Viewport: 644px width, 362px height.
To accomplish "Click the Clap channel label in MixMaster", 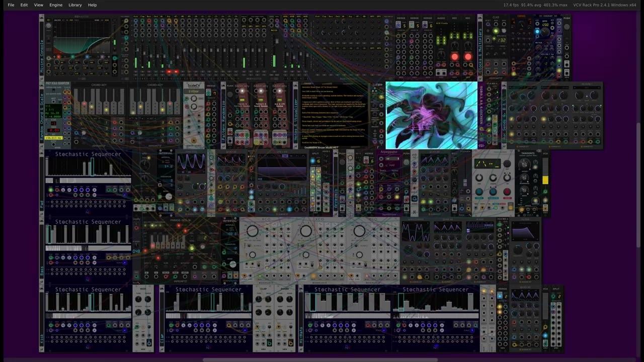I will (142, 17).
